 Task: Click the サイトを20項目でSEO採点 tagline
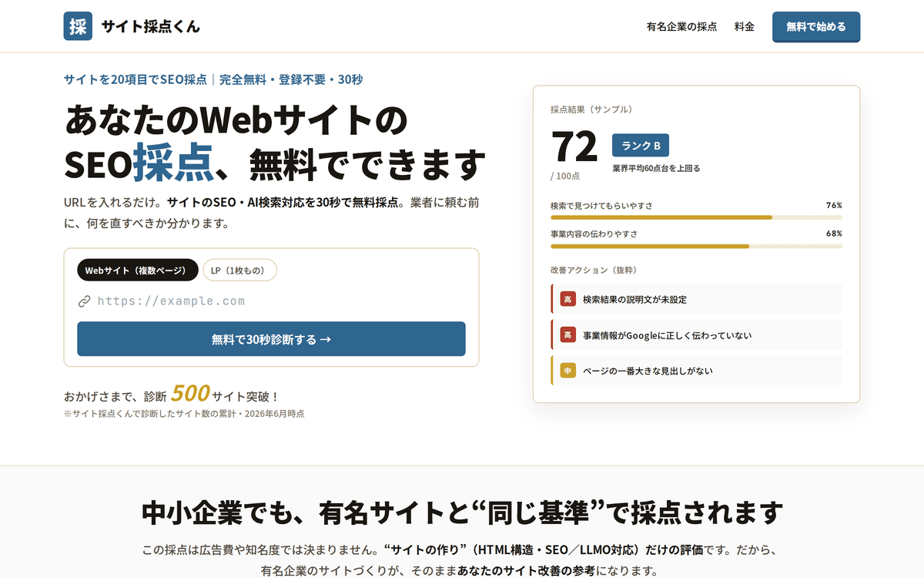(136, 79)
